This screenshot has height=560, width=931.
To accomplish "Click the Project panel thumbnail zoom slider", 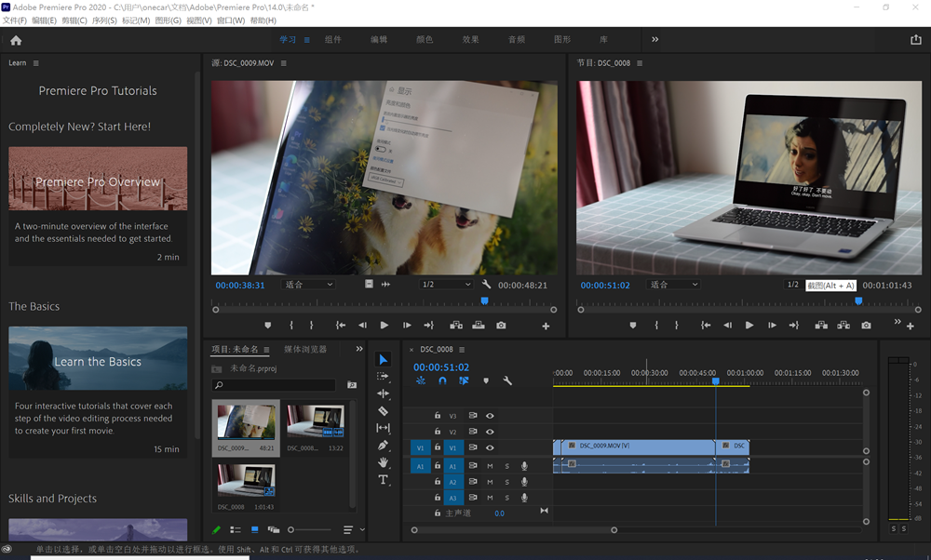I will pos(291,530).
